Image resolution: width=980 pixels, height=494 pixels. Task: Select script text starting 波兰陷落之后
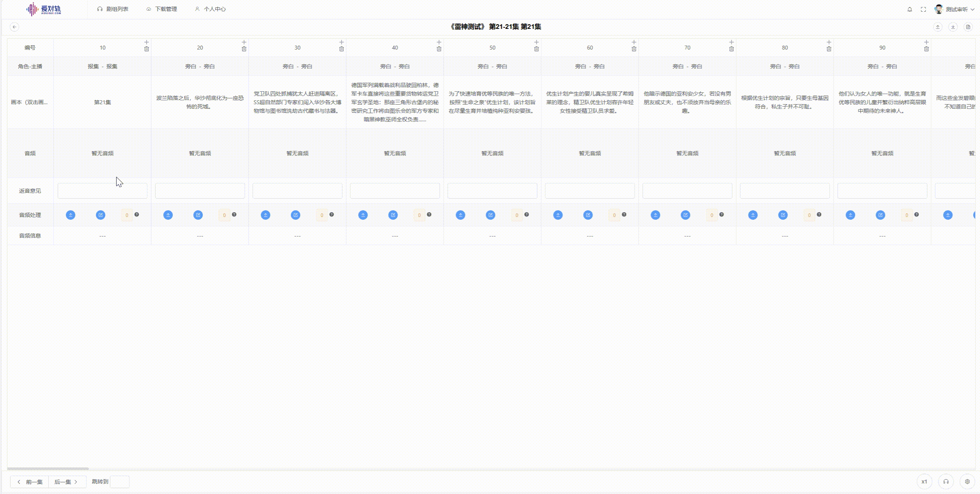pos(200,102)
